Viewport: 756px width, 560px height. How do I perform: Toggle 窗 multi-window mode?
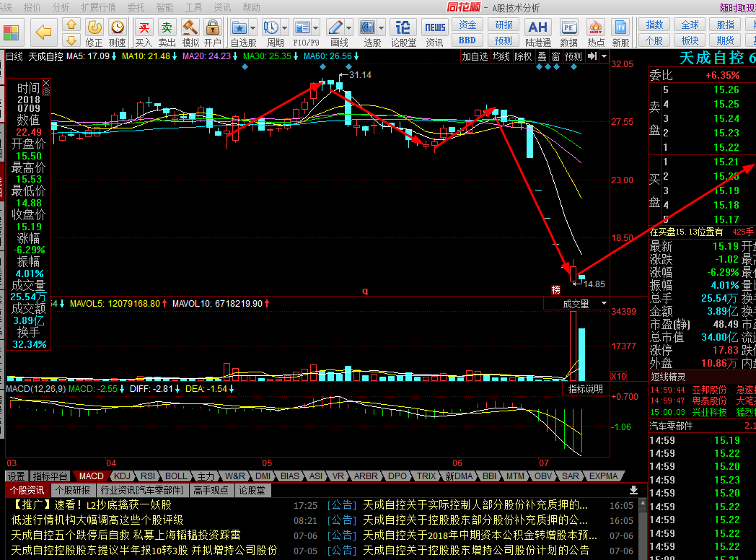(555, 56)
